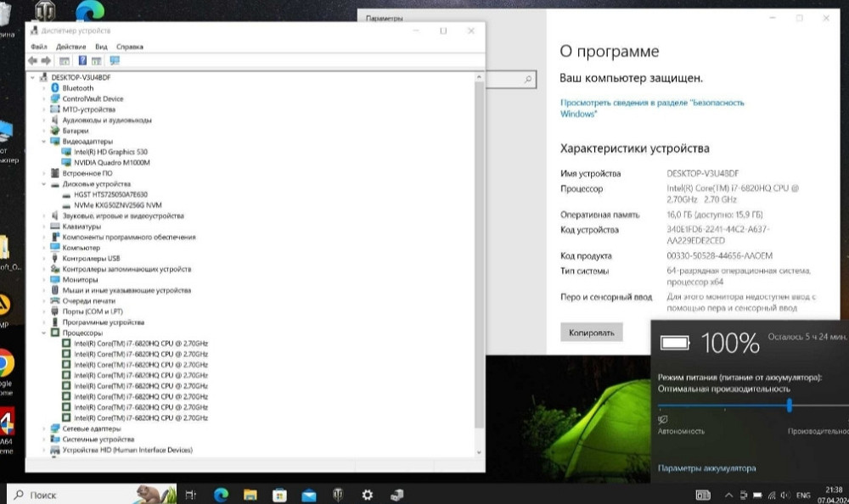
Task: Open the Mail app from the taskbar
Action: pos(307,493)
